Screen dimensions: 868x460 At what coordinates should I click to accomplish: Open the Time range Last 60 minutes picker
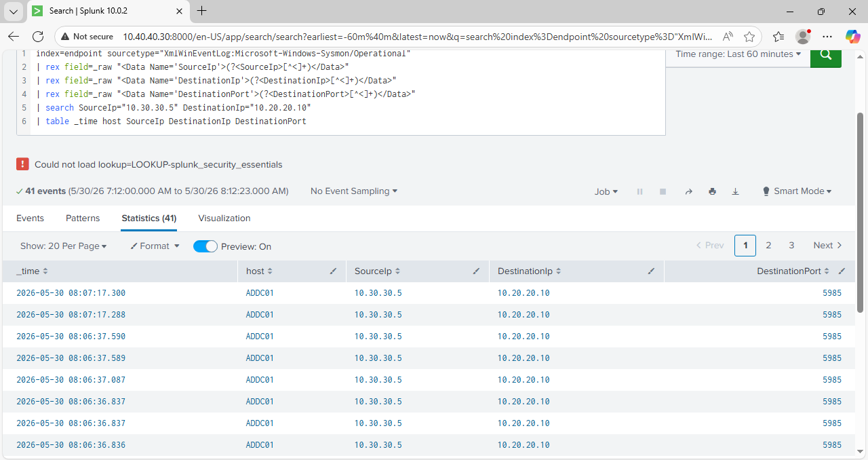point(738,54)
